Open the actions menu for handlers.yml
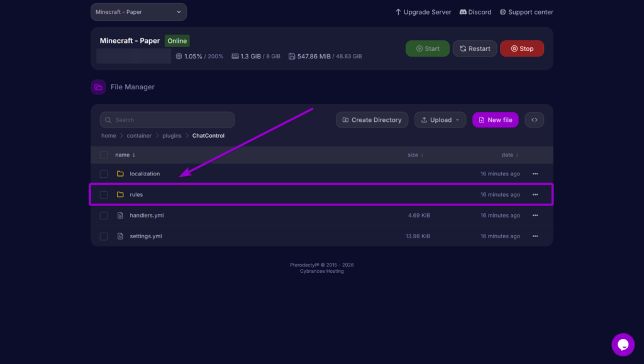 pyautogui.click(x=535, y=215)
